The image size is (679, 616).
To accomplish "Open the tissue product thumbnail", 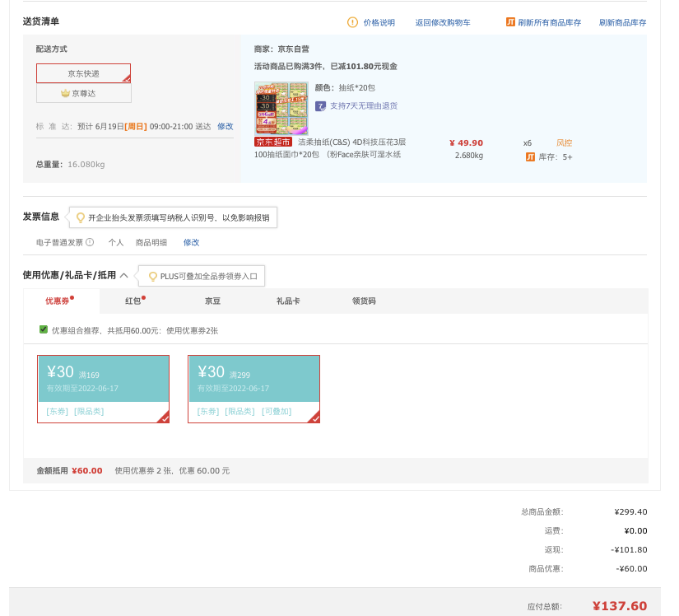I will point(281,109).
